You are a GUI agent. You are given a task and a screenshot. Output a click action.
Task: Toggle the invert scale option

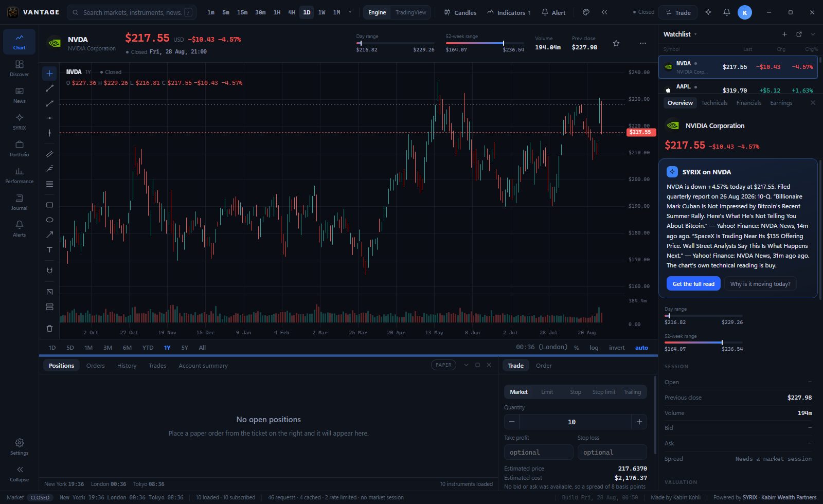pos(617,348)
